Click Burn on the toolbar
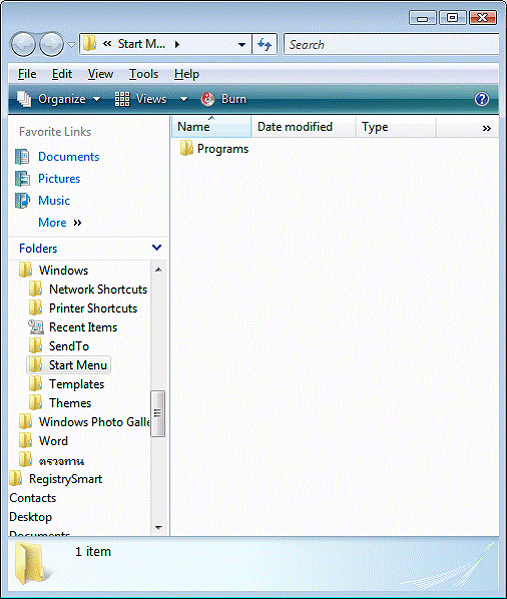This screenshot has width=507, height=599. [224, 99]
